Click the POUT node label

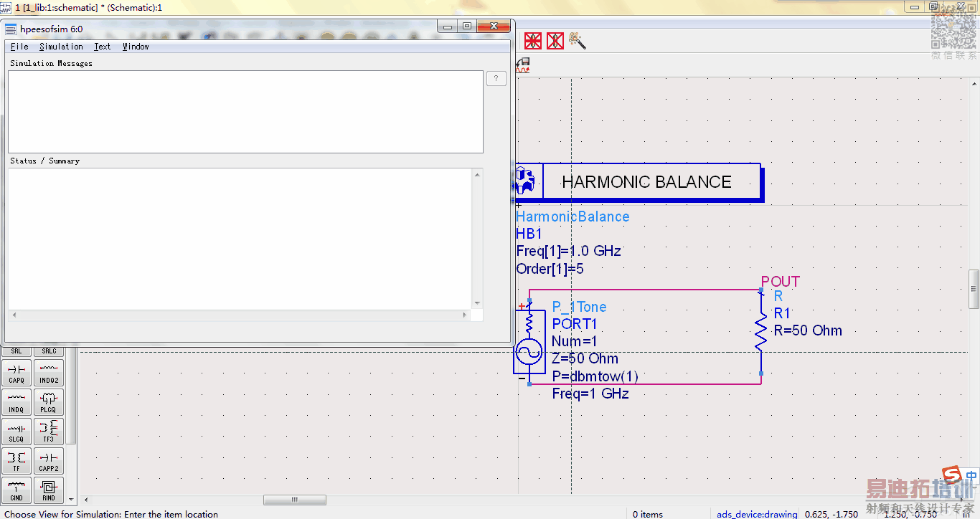[x=781, y=281]
